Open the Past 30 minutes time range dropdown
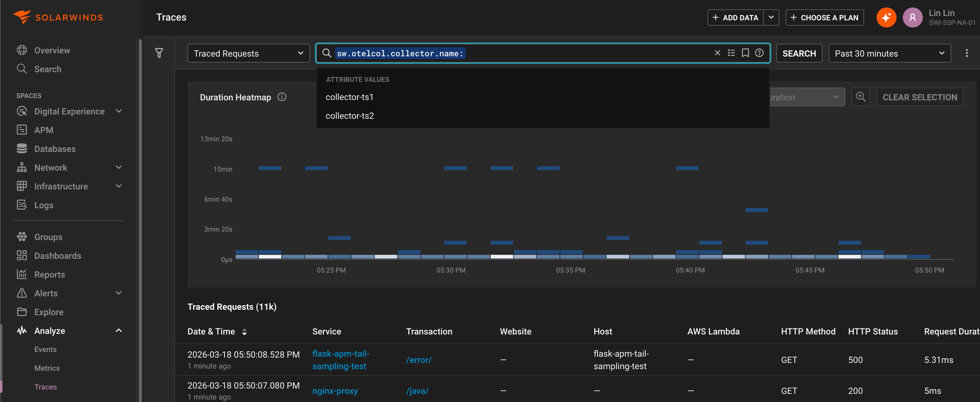The width and height of the screenshot is (980, 402). [889, 53]
